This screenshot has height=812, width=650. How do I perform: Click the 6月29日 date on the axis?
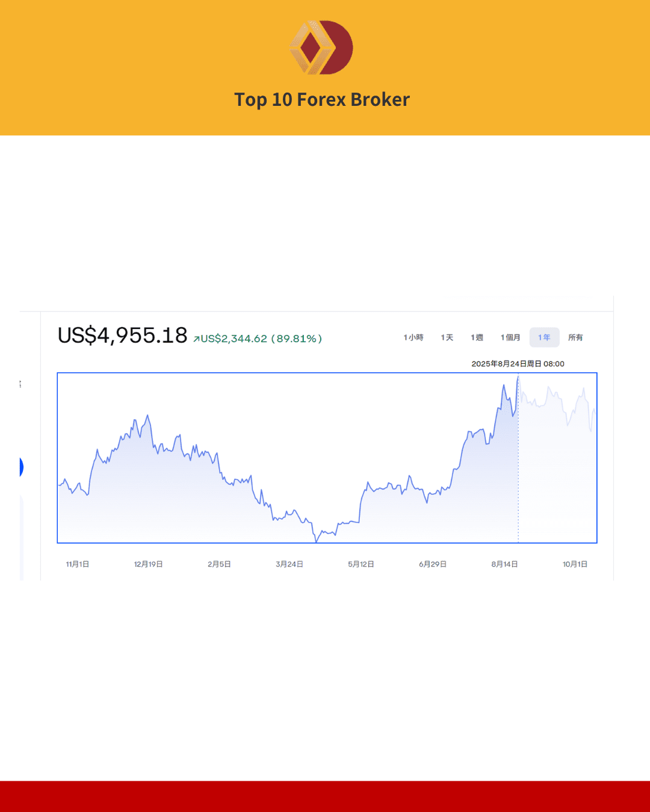(433, 564)
